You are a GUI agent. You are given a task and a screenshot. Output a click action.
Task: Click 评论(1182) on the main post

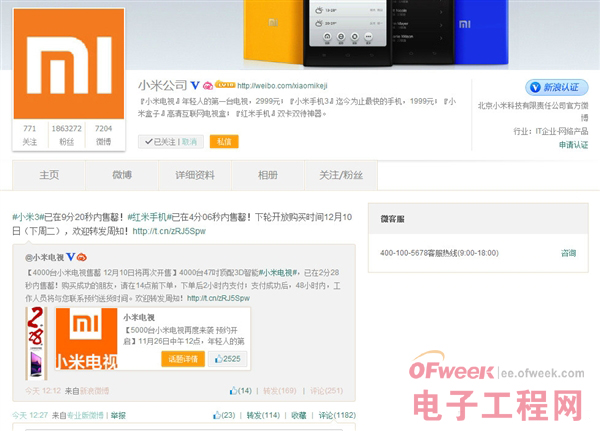click(337, 415)
